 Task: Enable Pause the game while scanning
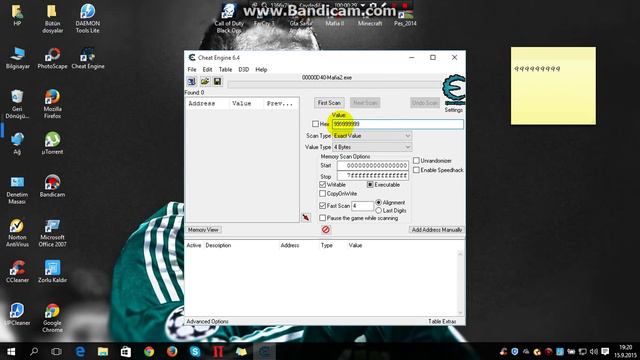coord(322,218)
